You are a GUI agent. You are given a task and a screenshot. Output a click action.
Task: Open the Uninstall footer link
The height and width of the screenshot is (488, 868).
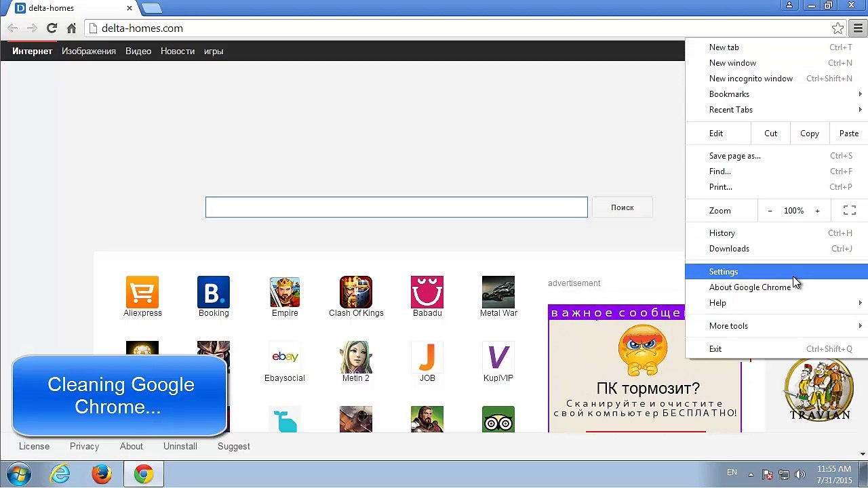click(180, 447)
